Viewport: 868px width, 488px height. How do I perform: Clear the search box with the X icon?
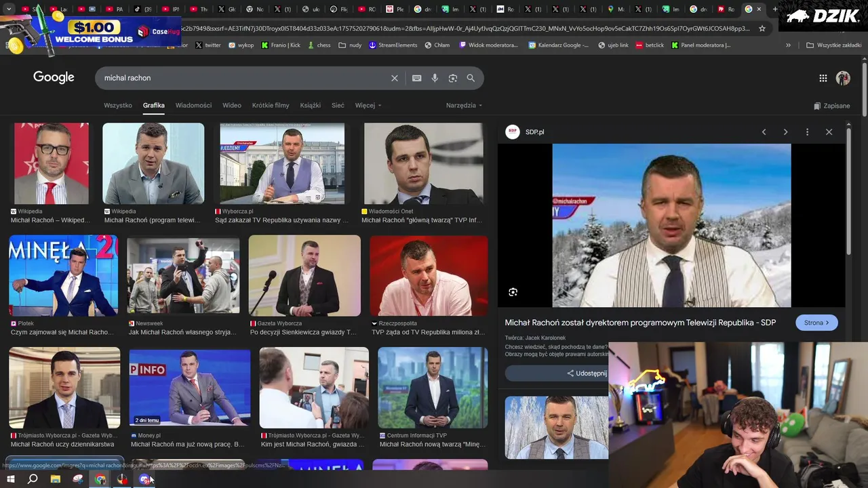[x=394, y=78]
